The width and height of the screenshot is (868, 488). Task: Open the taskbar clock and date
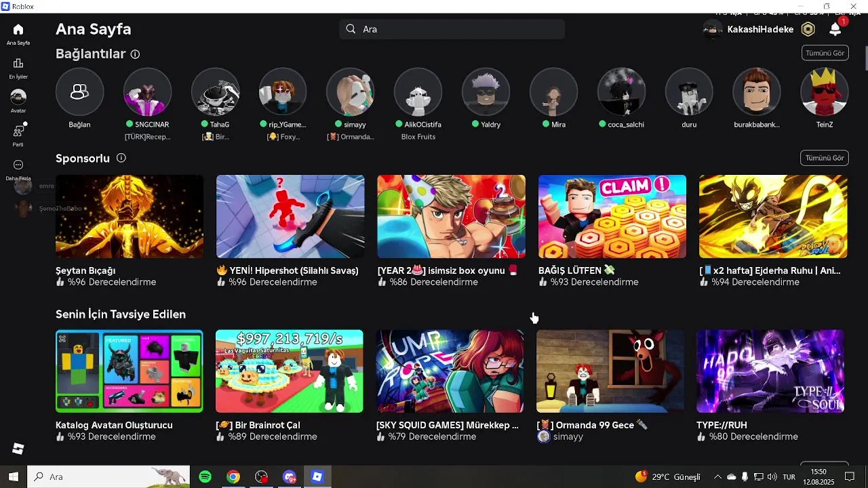[818, 476]
